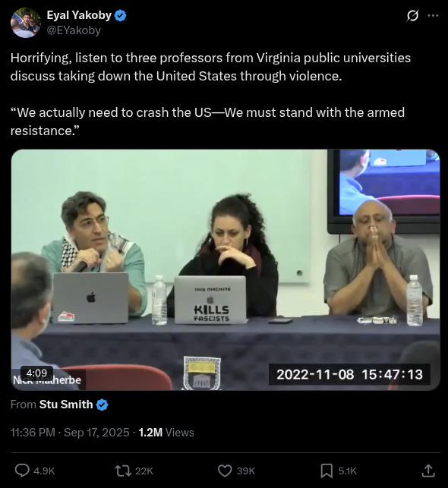The height and width of the screenshot is (488, 448).
Task: Open Stu Smith's profile link
Action: click(66, 405)
